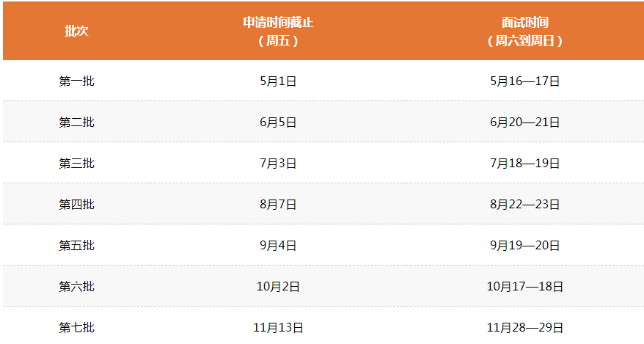This screenshot has width=644, height=344.
Task: Select the 第六批 row label
Action: coord(76,287)
